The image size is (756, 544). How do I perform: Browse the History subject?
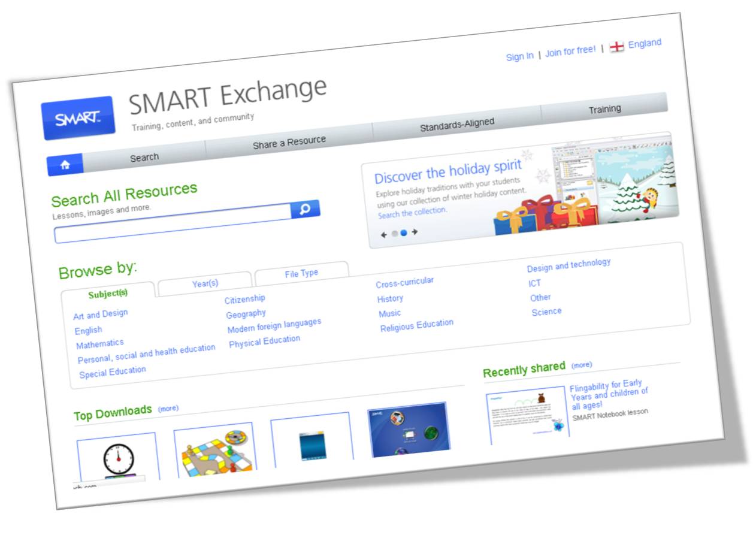(391, 298)
